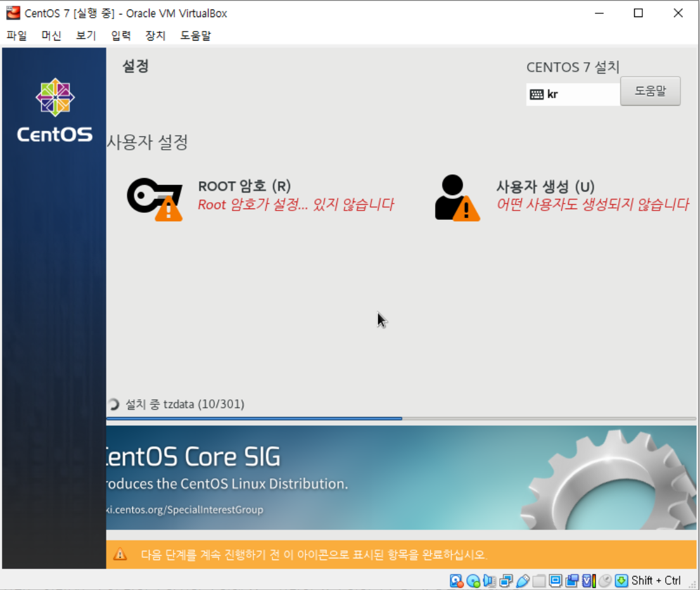The image size is (700, 590).
Task: Click the ROOT password key icon
Action: [155, 199]
